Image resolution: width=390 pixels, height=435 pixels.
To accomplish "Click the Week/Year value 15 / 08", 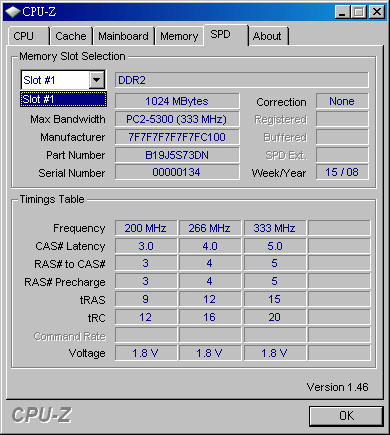I will pos(342,172).
